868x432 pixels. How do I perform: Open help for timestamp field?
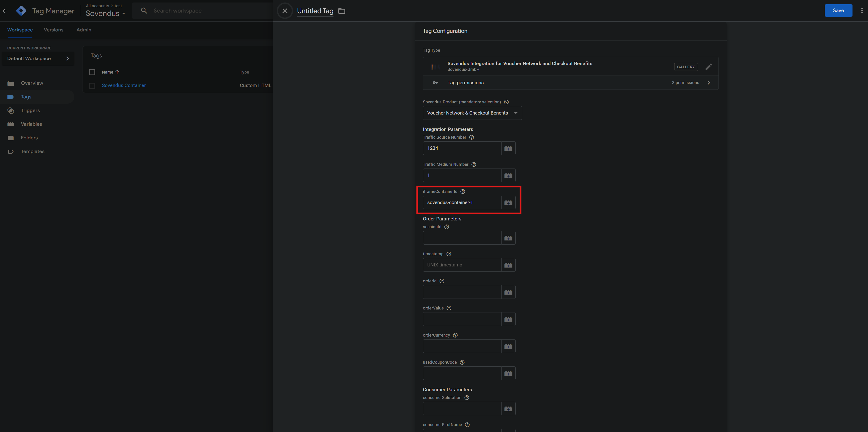pos(449,254)
